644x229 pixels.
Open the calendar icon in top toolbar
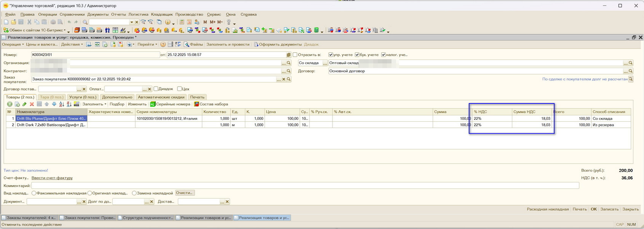click(x=189, y=22)
